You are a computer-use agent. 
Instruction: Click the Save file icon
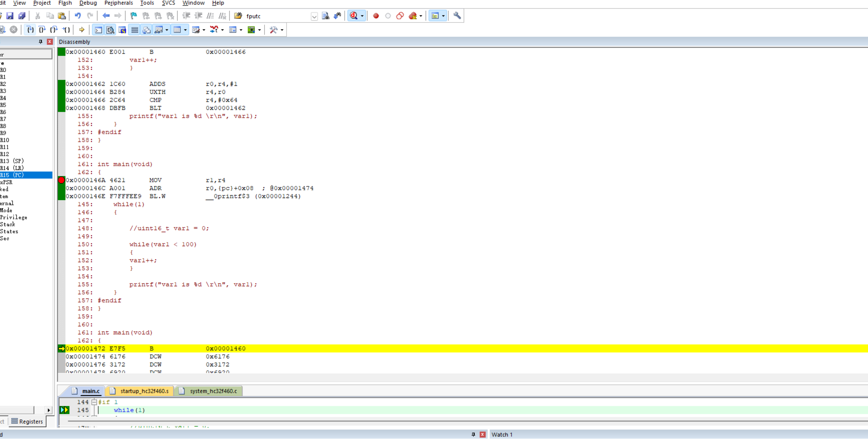[x=10, y=16]
